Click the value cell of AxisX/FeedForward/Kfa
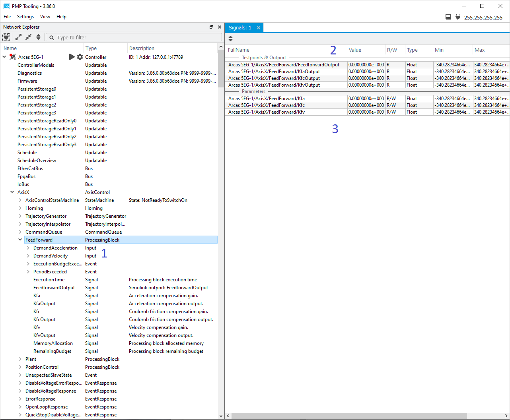 [x=366, y=98]
